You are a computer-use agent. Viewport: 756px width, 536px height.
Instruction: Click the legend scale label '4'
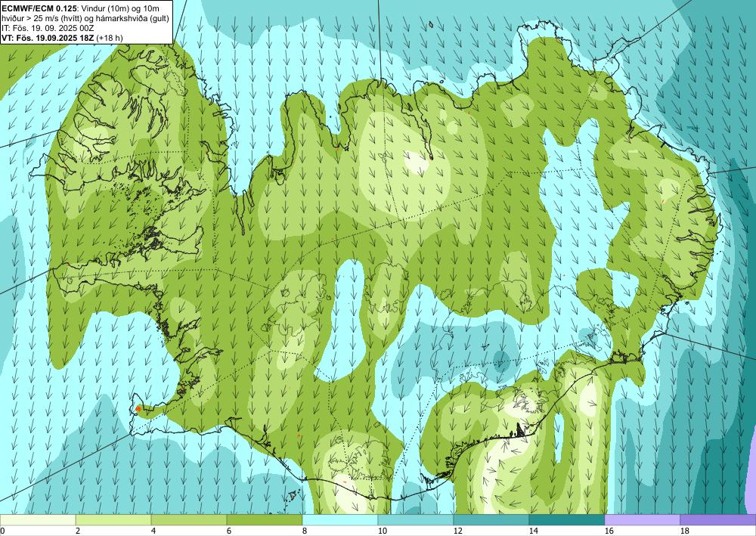click(x=153, y=531)
